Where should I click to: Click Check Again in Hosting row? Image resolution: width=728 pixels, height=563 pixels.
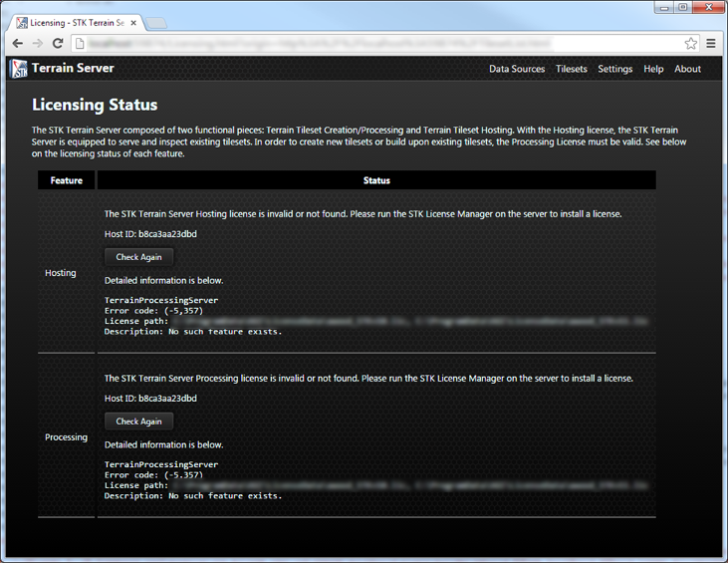point(138,257)
